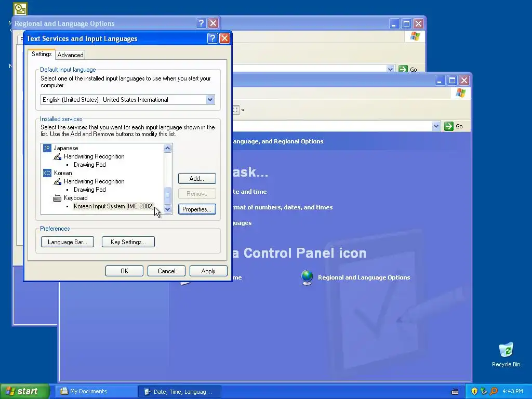532x399 pixels.
Task: Click the security shield tray icon
Action: pyautogui.click(x=474, y=391)
